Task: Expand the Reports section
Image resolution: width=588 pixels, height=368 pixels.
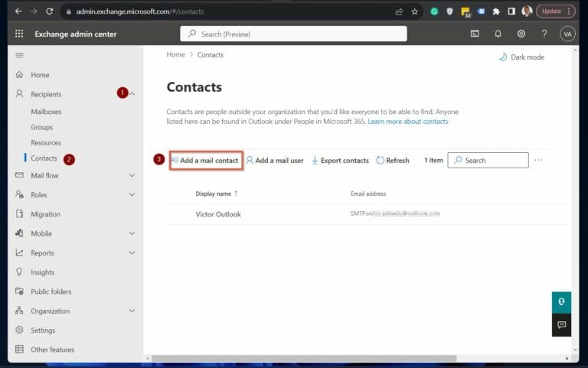Action: click(x=132, y=253)
